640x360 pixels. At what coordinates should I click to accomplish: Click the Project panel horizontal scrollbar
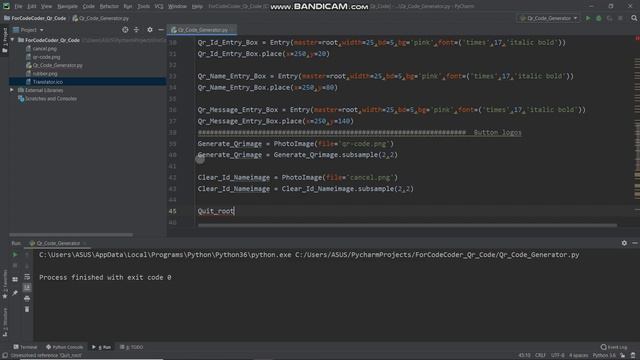[x=71, y=235]
